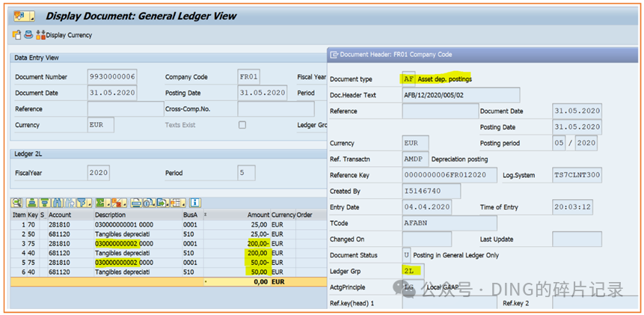Click the Ledger 2L Period field
The image size is (644, 315).
[x=246, y=173]
